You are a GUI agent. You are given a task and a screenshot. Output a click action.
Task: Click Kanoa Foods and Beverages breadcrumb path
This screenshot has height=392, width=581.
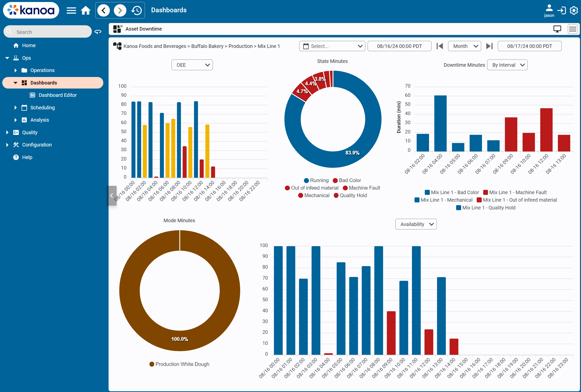(155, 46)
